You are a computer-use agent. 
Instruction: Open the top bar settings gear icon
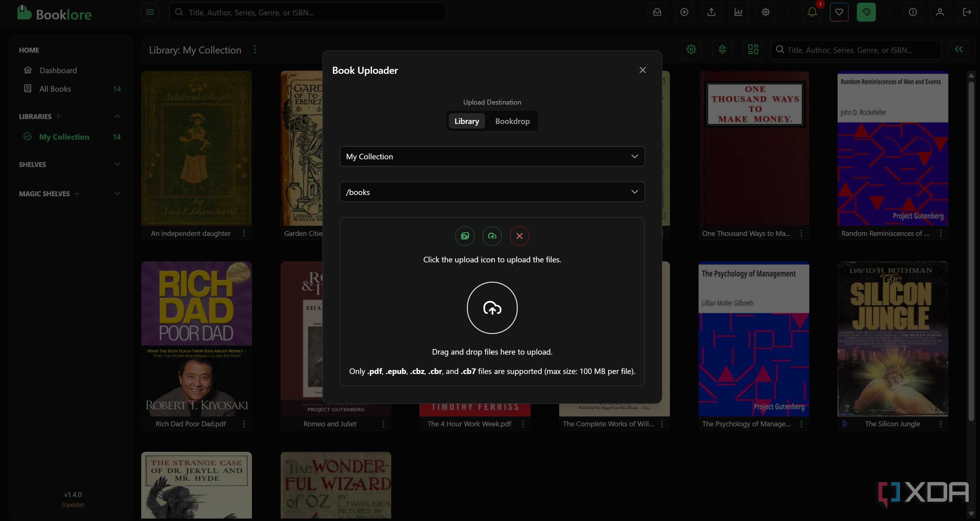(x=765, y=12)
